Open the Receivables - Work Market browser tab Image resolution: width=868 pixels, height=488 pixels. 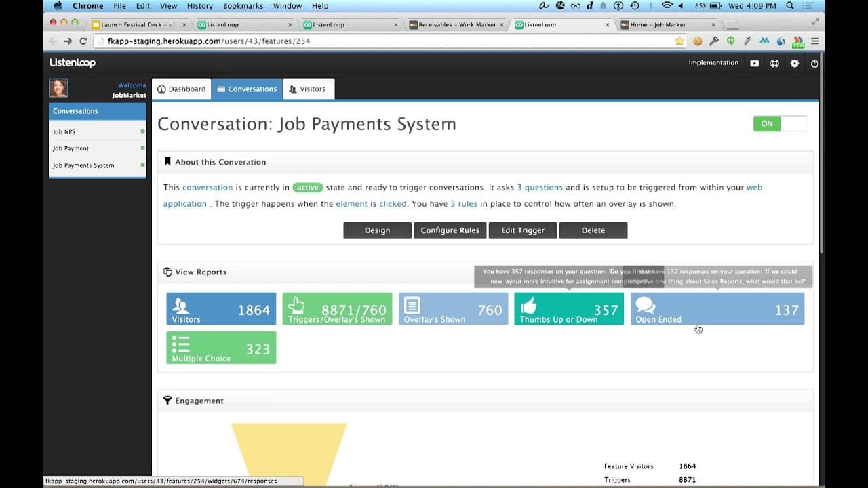click(457, 24)
